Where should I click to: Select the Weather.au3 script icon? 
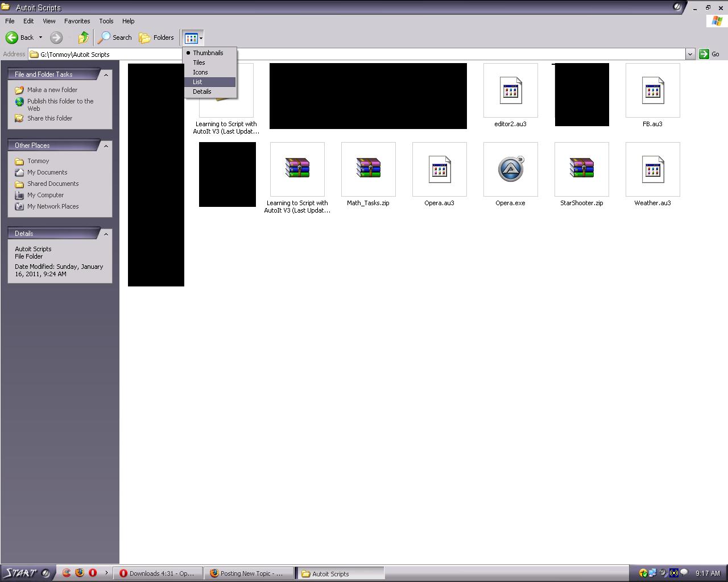(x=652, y=169)
